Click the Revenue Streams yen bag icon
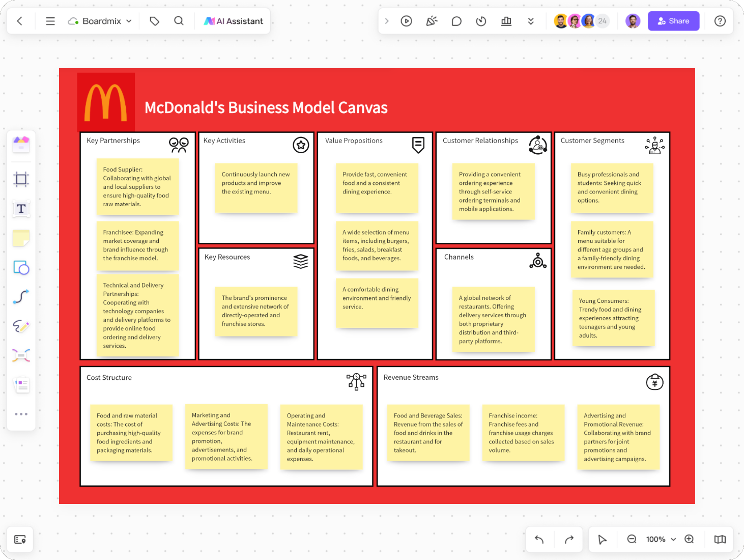This screenshot has height=560, width=744. (655, 382)
